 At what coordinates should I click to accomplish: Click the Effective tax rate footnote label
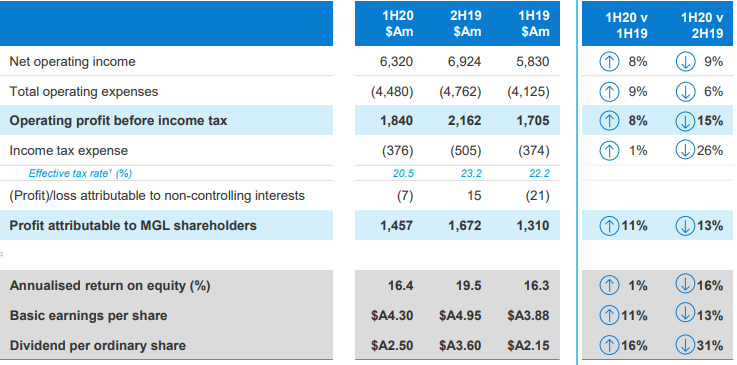pos(80,173)
